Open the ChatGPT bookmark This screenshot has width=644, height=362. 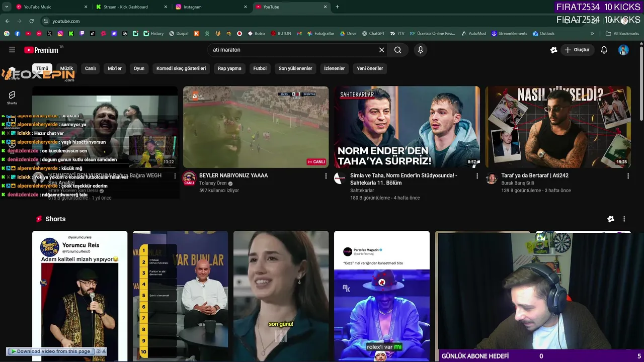[x=373, y=34]
